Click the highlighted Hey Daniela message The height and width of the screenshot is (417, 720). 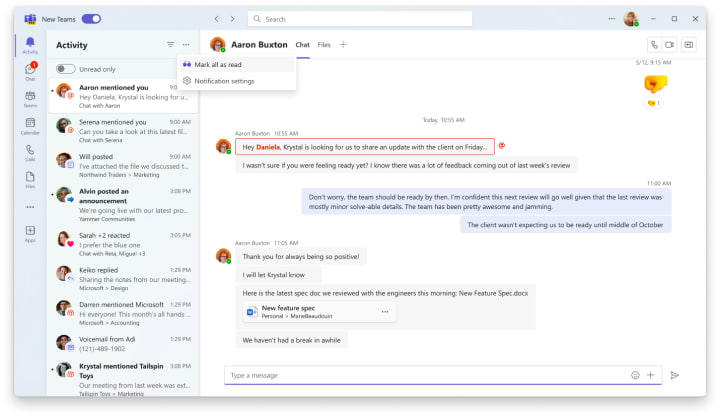pos(365,147)
